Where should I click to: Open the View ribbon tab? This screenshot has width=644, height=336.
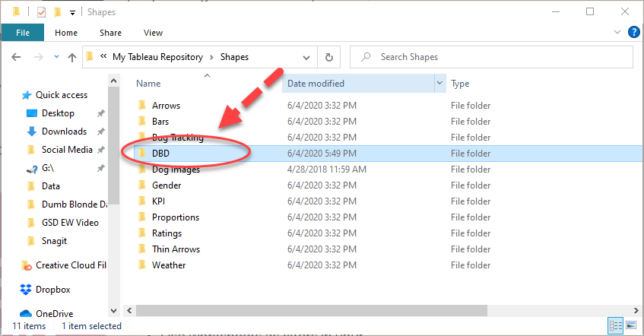(153, 33)
